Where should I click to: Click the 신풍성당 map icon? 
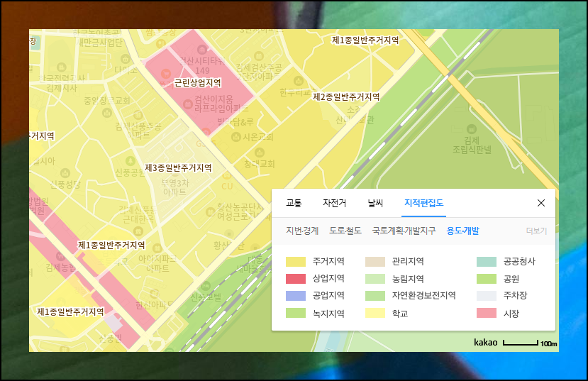point(65,173)
